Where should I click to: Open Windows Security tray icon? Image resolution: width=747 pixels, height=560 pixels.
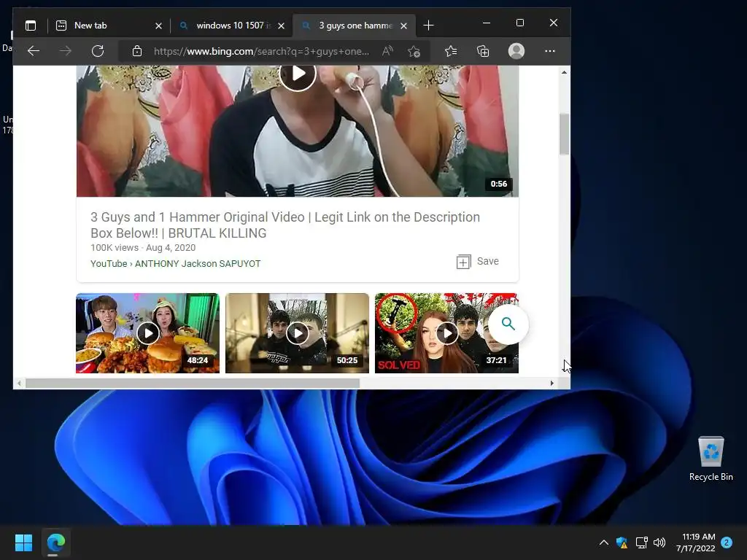(x=622, y=542)
